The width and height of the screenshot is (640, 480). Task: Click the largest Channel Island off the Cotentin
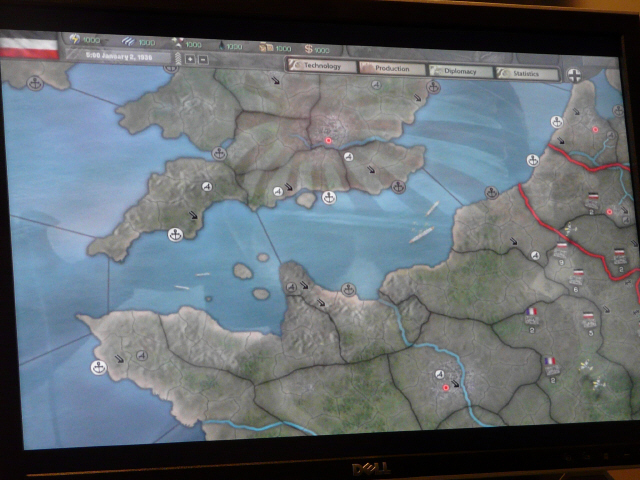point(242,271)
